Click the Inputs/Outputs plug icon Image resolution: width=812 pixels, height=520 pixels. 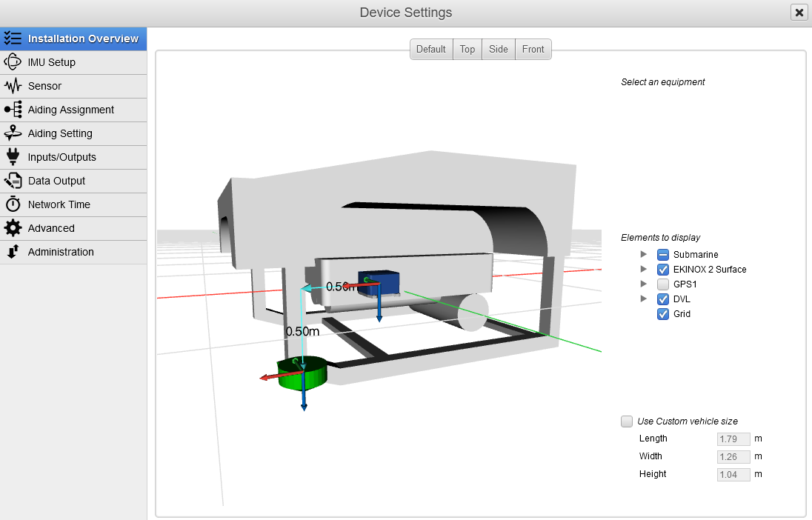[x=13, y=157]
